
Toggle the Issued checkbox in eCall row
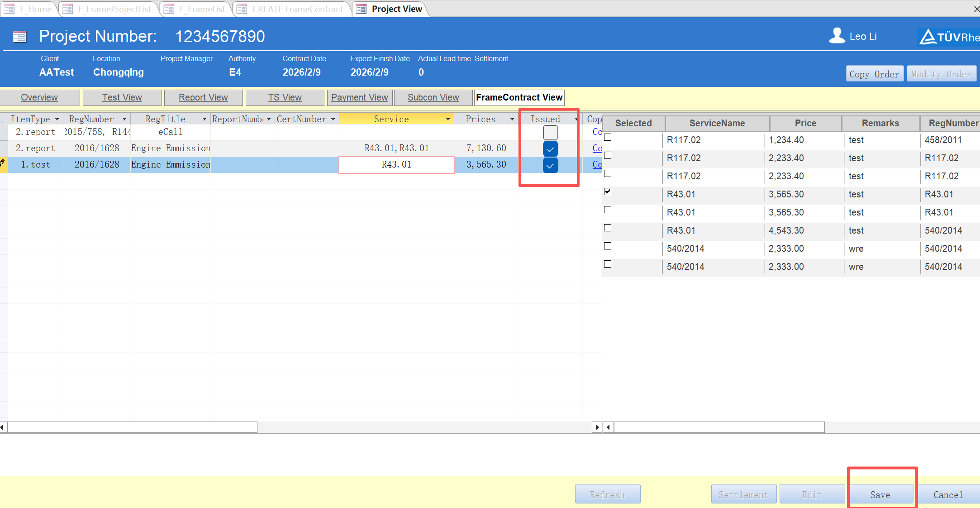550,132
